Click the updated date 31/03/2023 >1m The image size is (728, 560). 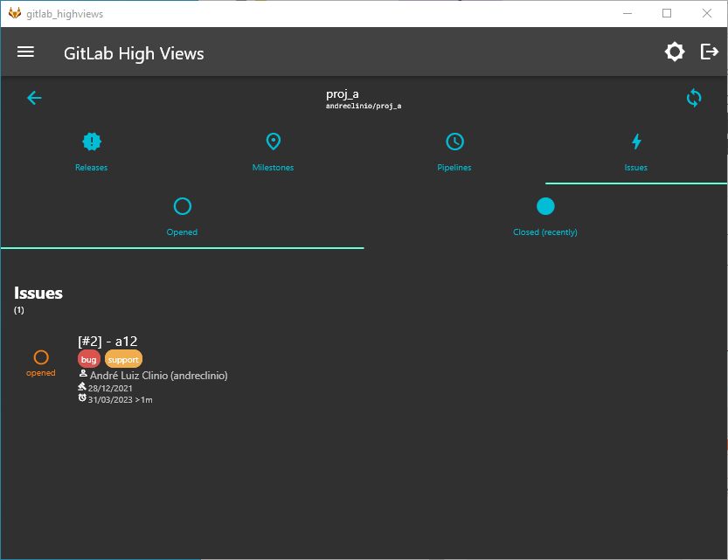click(121, 400)
